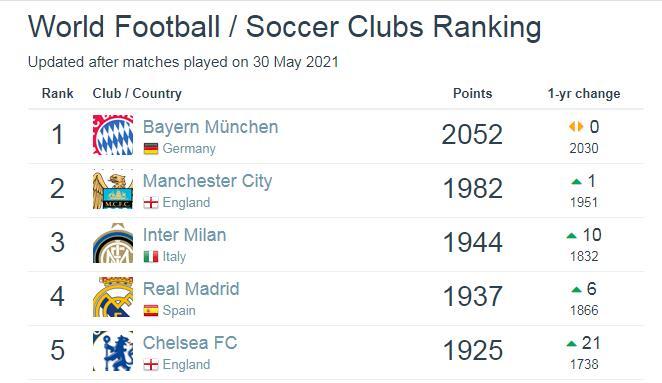Click the Germany flag icon

click(x=151, y=149)
